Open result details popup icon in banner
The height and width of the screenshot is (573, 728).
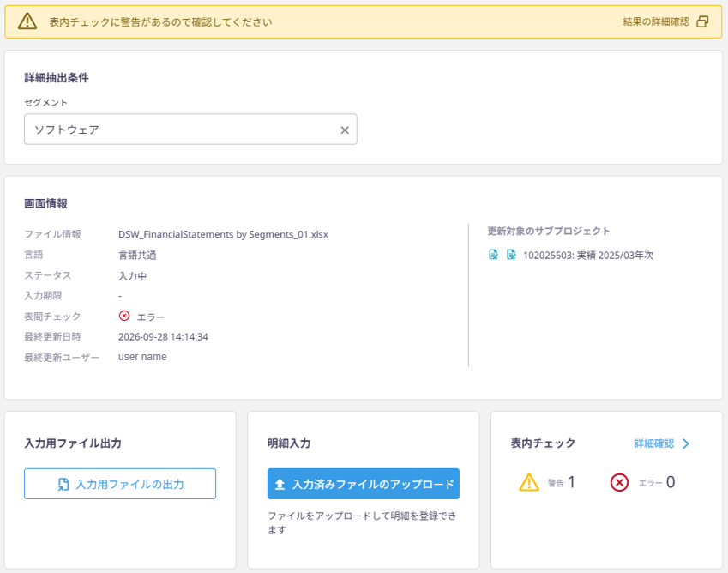[x=702, y=21]
